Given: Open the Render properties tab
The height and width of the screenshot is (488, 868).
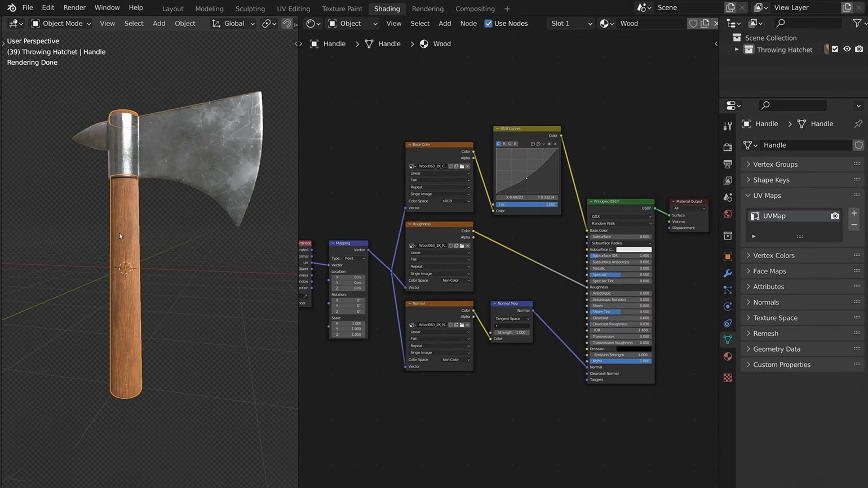Looking at the screenshot, I should (x=728, y=147).
